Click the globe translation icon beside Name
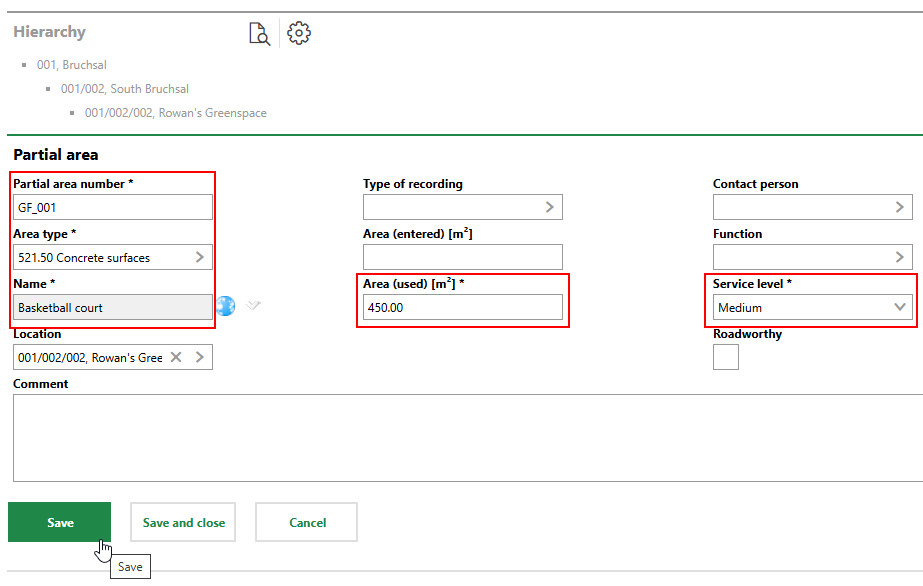This screenshot has width=923, height=586. (x=226, y=306)
